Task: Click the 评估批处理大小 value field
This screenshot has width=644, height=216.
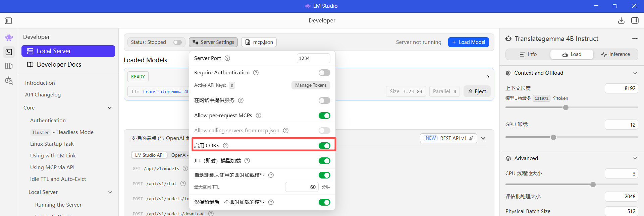Action: pos(621,197)
